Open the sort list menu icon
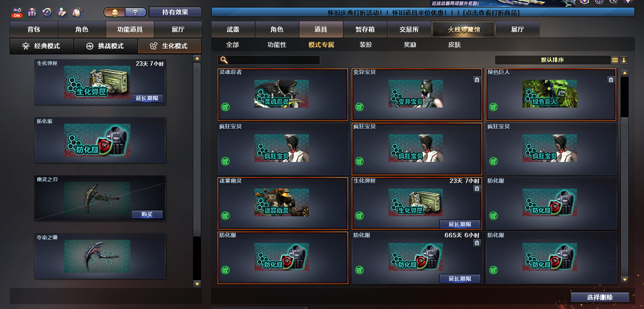The width and height of the screenshot is (644, 309). click(615, 60)
